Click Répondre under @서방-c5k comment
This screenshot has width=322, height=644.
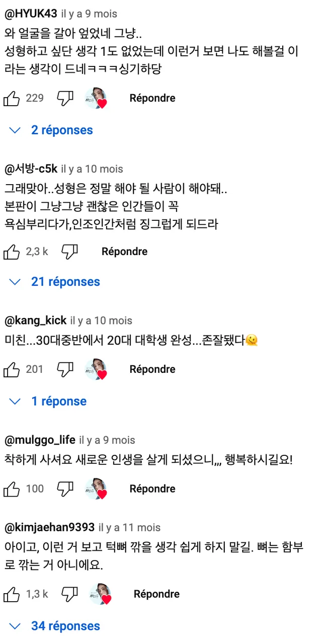coord(124,252)
